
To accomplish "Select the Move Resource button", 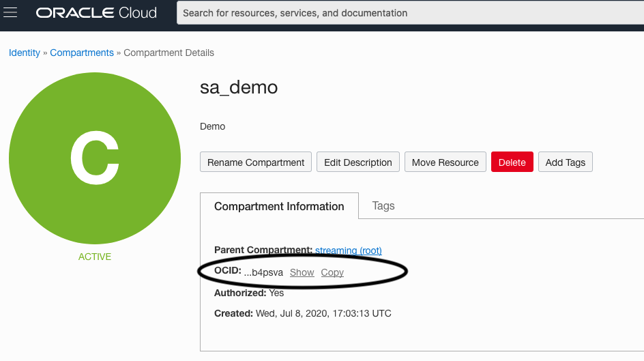I will 445,162.
